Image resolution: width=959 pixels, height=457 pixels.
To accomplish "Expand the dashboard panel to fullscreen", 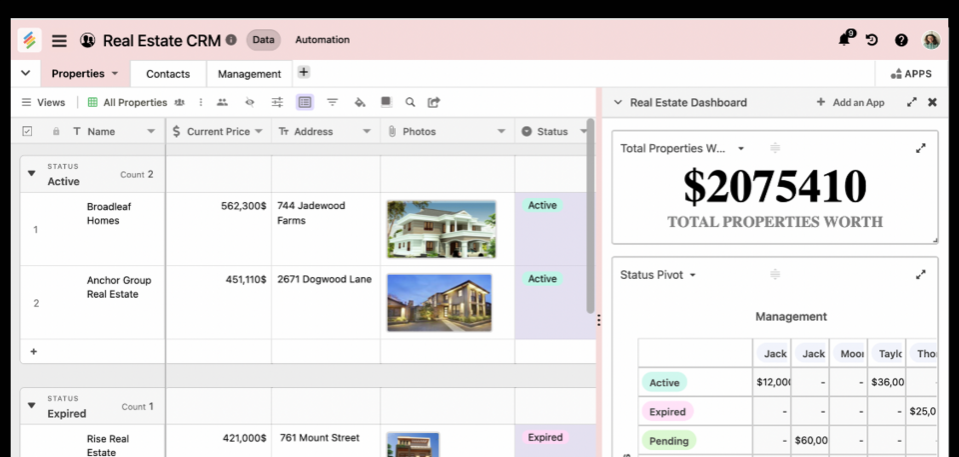I will [x=912, y=102].
